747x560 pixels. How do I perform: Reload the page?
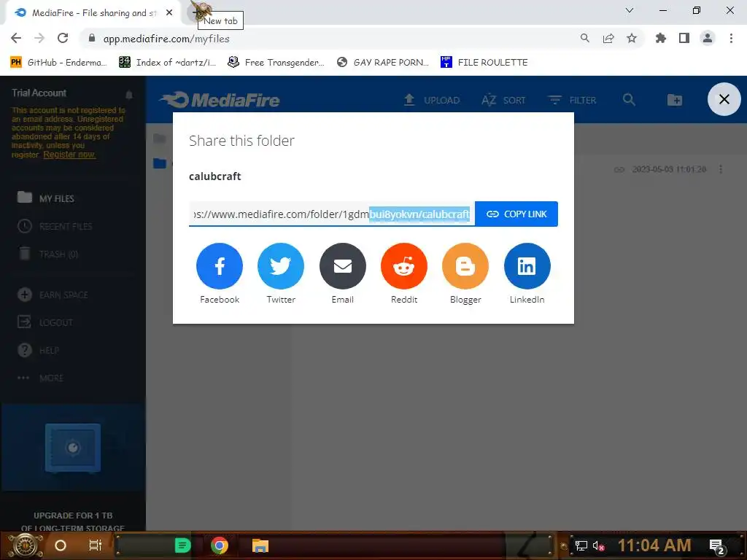(63, 38)
